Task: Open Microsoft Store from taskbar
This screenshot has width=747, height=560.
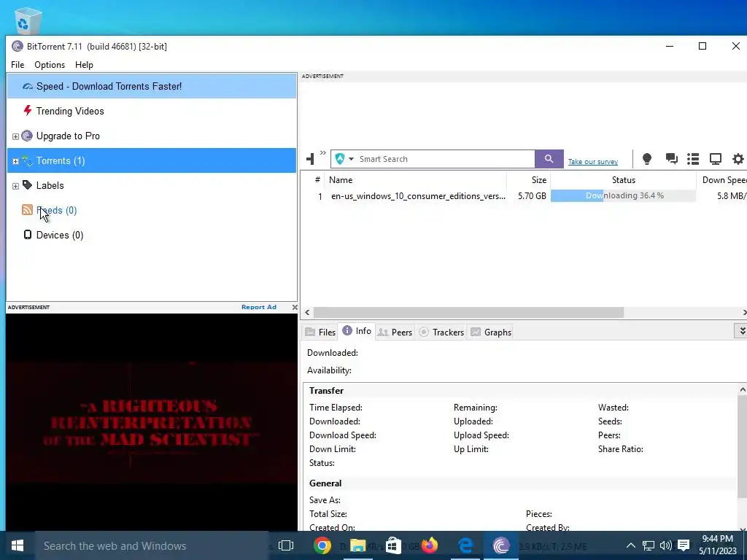Action: point(393,545)
